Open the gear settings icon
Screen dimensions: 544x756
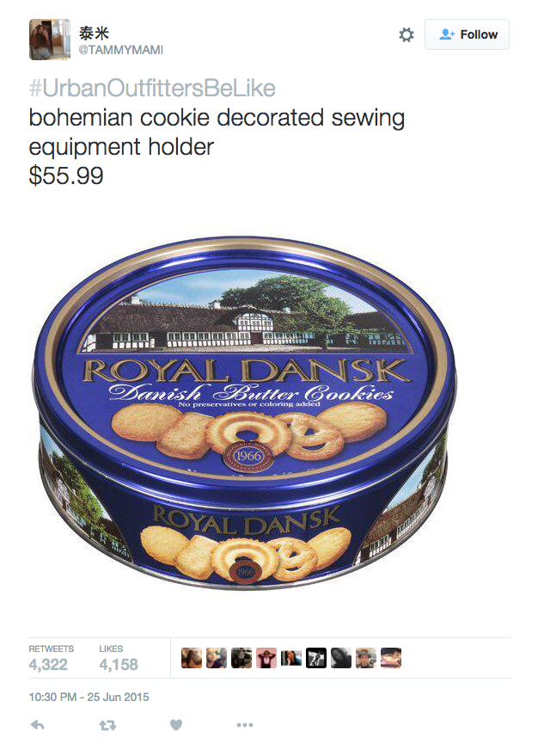406,34
